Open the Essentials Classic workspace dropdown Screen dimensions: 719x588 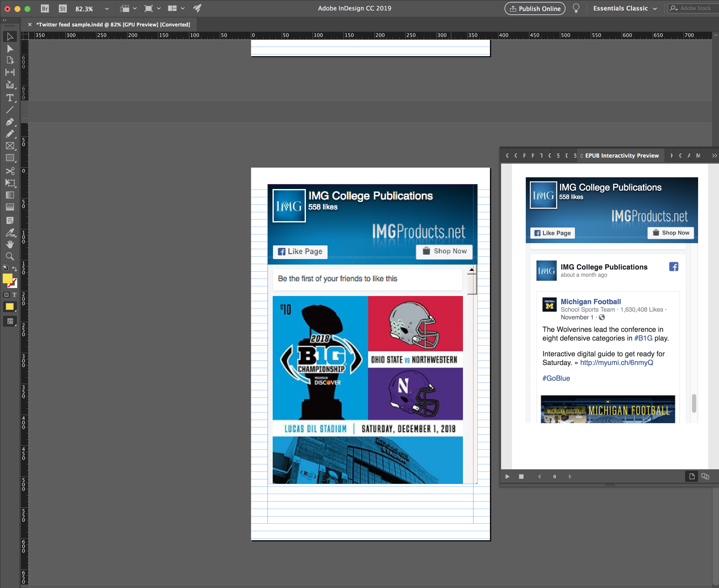pyautogui.click(x=655, y=9)
